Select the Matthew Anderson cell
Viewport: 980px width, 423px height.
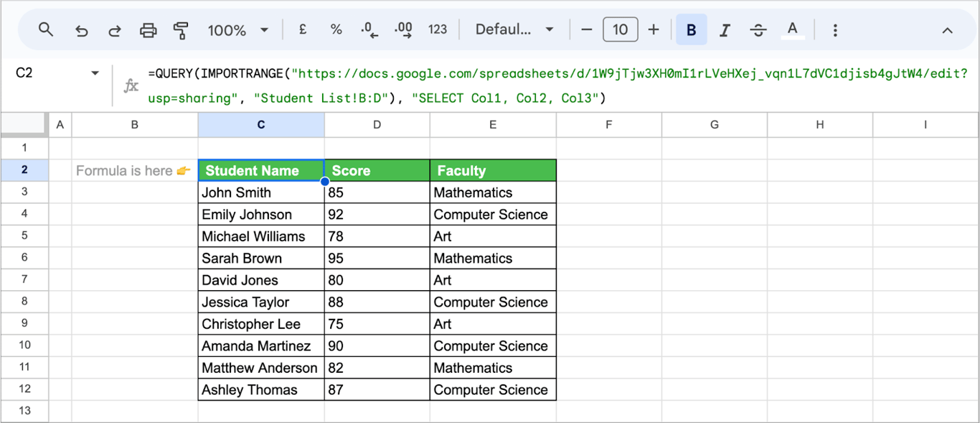pos(261,368)
